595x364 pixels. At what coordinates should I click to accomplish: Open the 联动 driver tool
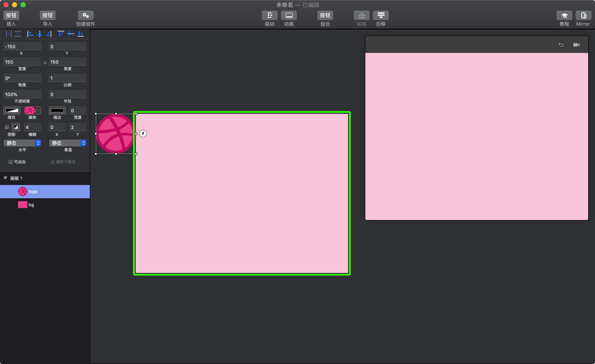tap(269, 15)
